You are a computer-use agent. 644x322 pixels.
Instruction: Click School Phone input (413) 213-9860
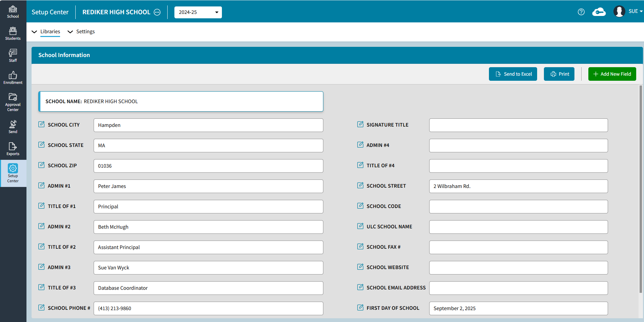click(208, 308)
